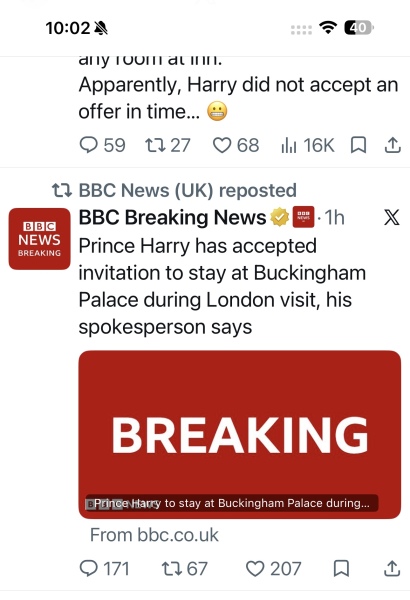Bookmark the BBC Breaking News post
The height and width of the screenshot is (600, 410).
[341, 569]
